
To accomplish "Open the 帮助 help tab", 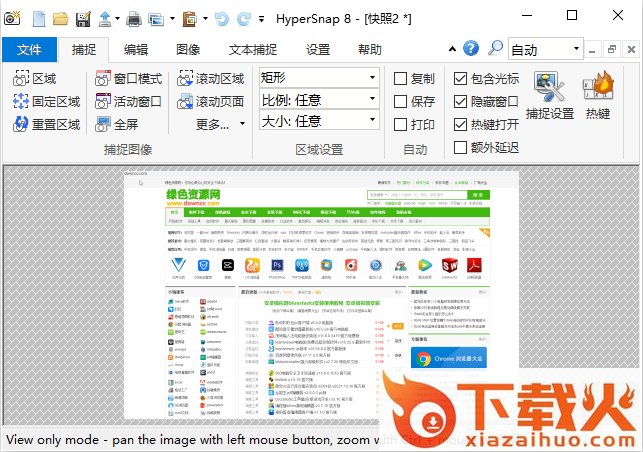I will [369, 50].
